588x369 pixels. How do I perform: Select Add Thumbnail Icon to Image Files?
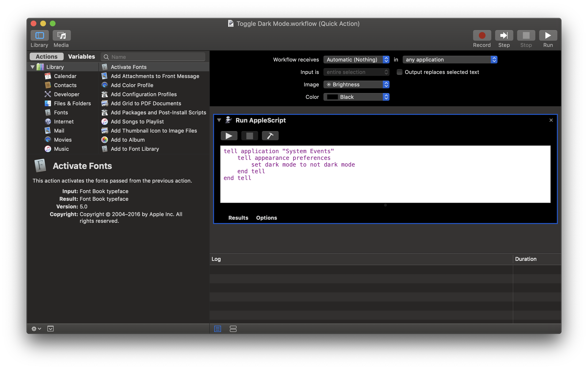154,131
